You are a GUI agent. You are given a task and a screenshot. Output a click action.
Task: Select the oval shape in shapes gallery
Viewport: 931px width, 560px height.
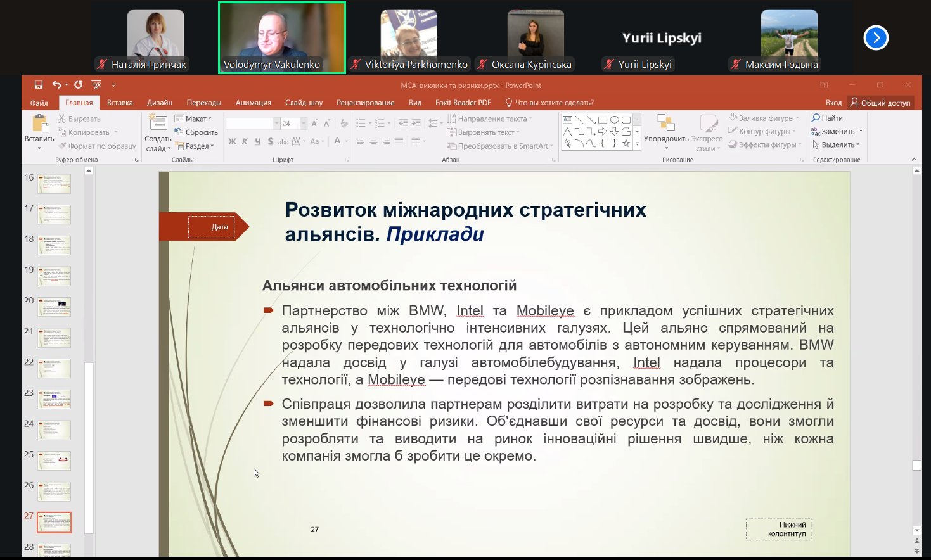[x=614, y=120]
